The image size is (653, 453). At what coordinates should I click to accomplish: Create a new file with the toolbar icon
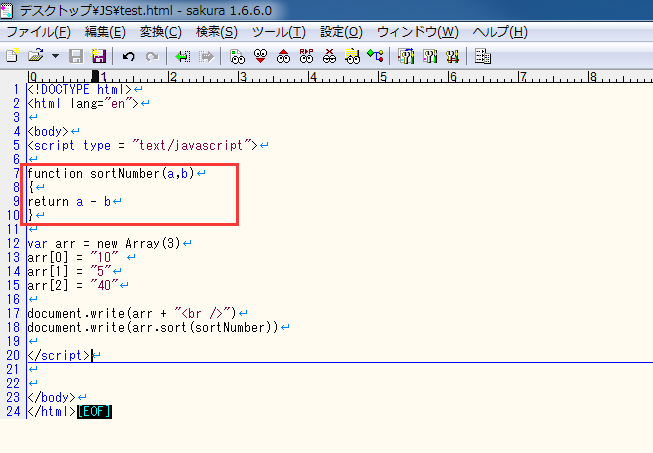point(12,56)
